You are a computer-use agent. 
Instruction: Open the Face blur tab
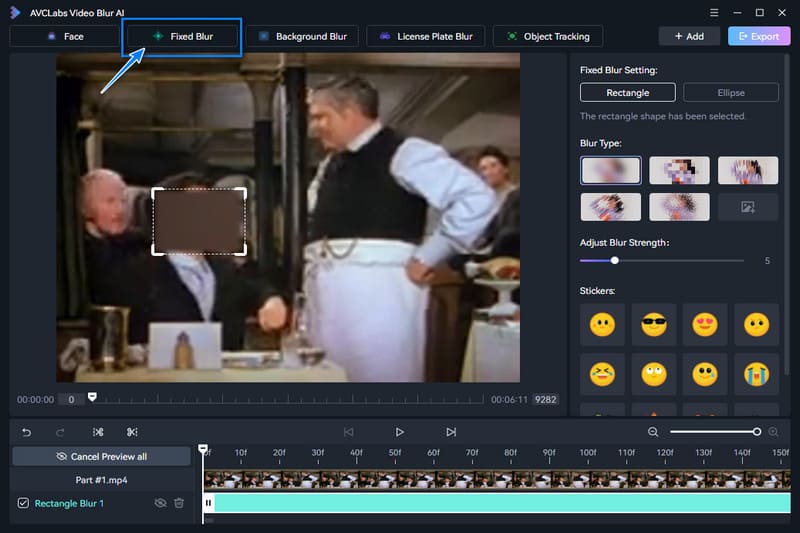pos(65,36)
